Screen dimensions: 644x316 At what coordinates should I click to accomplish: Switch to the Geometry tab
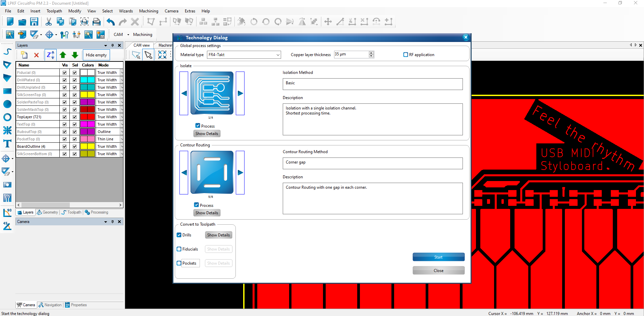[47, 212]
